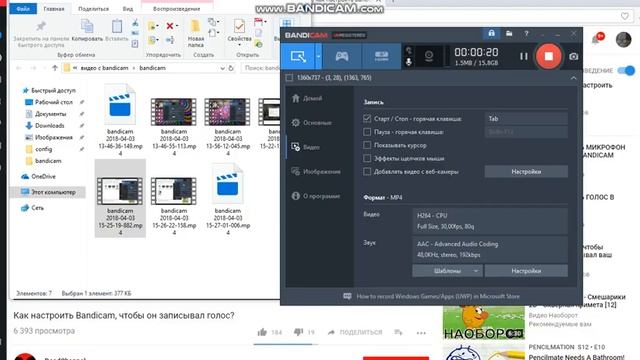Refresh the Explorer folder view
The height and width of the screenshot is (360, 640).
tap(231, 68)
